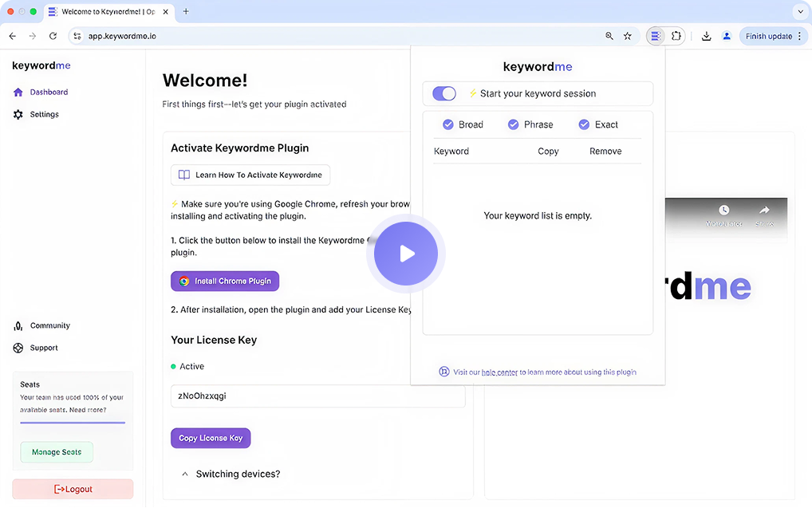Uncheck the Phrase match checkbox

[513, 124]
